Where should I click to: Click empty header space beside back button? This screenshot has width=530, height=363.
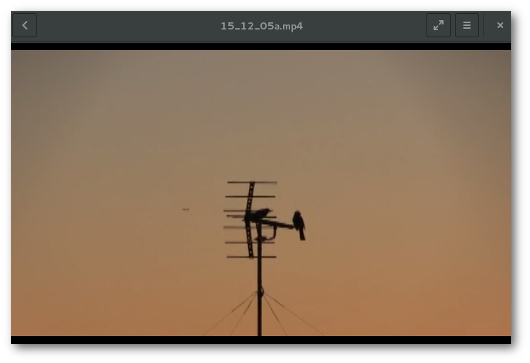[128, 26]
